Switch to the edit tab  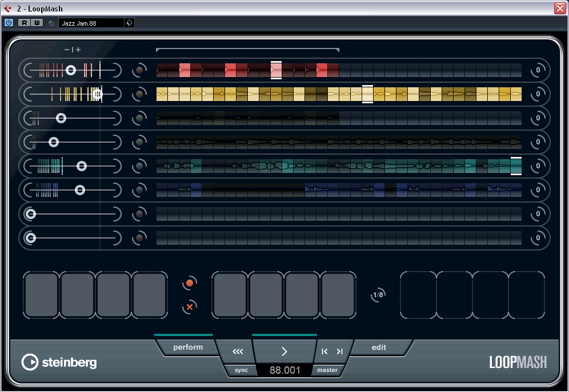379,347
